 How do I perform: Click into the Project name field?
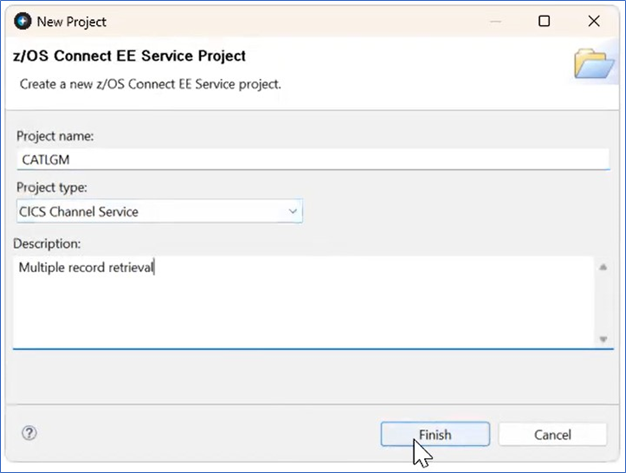click(313, 160)
